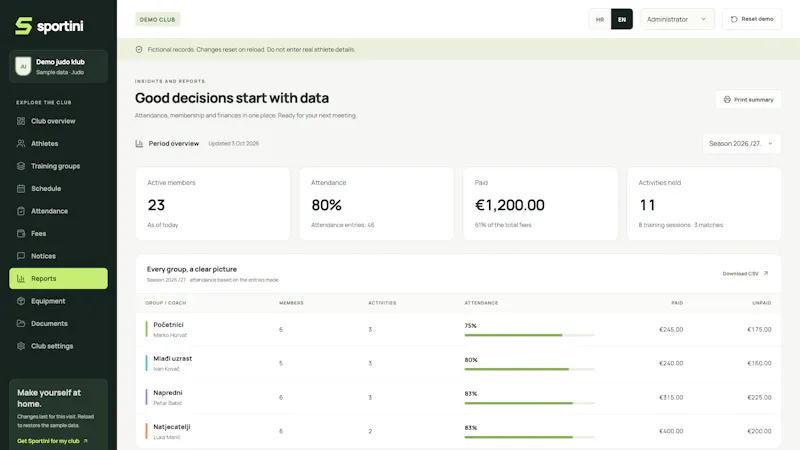Open the Season 2026./27. dropdown
800x450 pixels.
point(741,143)
